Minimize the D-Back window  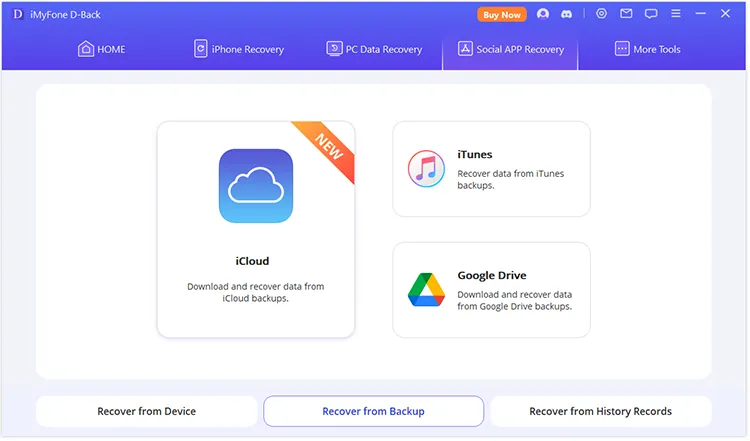pyautogui.click(x=700, y=13)
